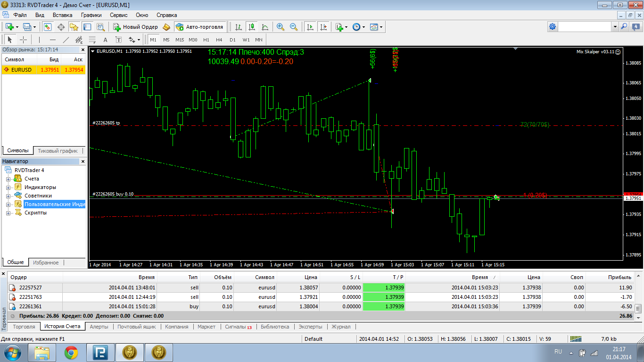Click the Новый Ордер button
The image size is (644, 362).
pyautogui.click(x=135, y=27)
